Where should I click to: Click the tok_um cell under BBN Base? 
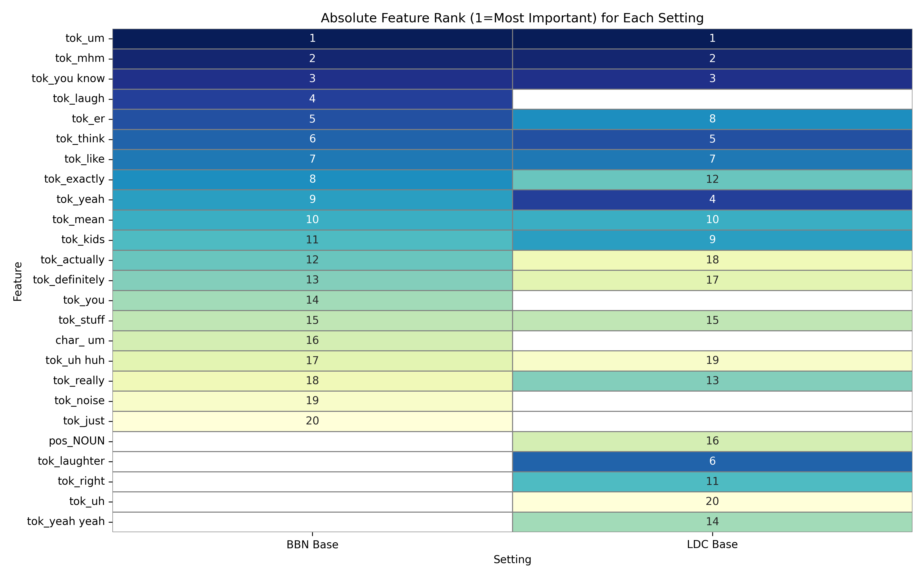[312, 38]
